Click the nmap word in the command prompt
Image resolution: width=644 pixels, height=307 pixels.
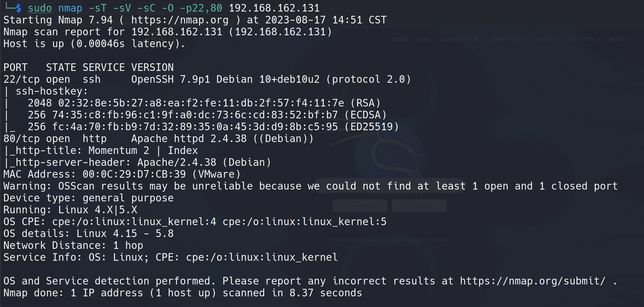(70, 8)
